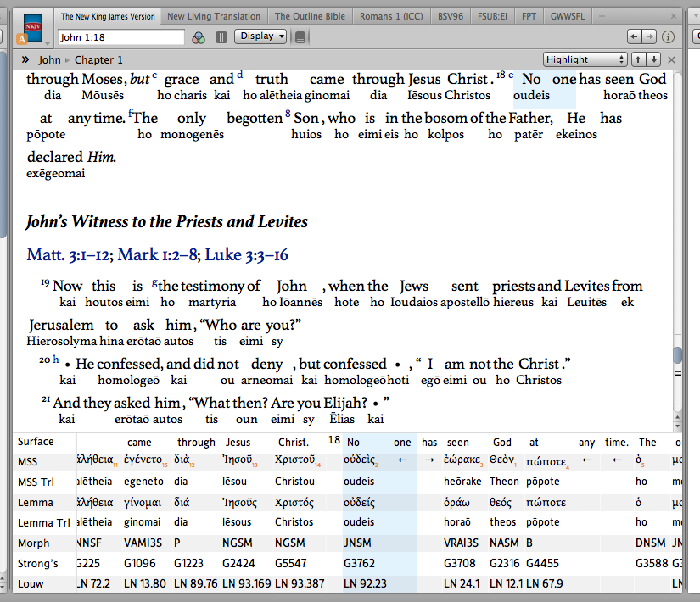Click footnote marker e at verse 18
The image size is (700, 602).
click(x=511, y=75)
